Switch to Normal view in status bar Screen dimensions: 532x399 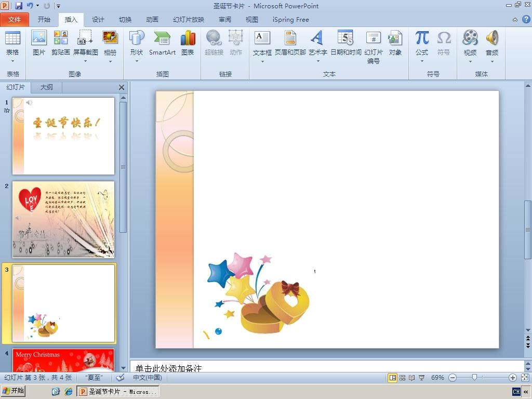pyautogui.click(x=393, y=378)
